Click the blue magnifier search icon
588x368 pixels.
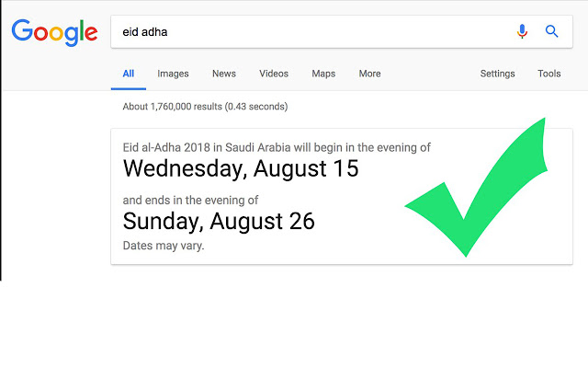tap(552, 31)
